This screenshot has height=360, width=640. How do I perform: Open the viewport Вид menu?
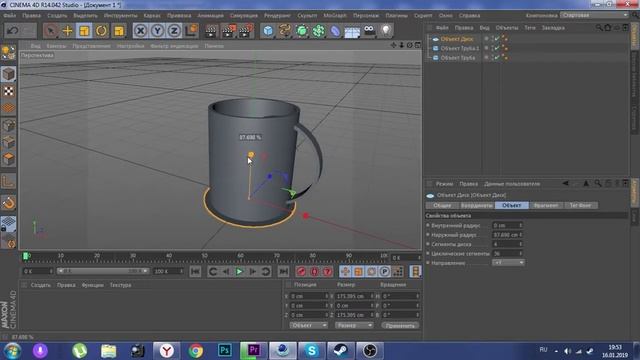36,46
